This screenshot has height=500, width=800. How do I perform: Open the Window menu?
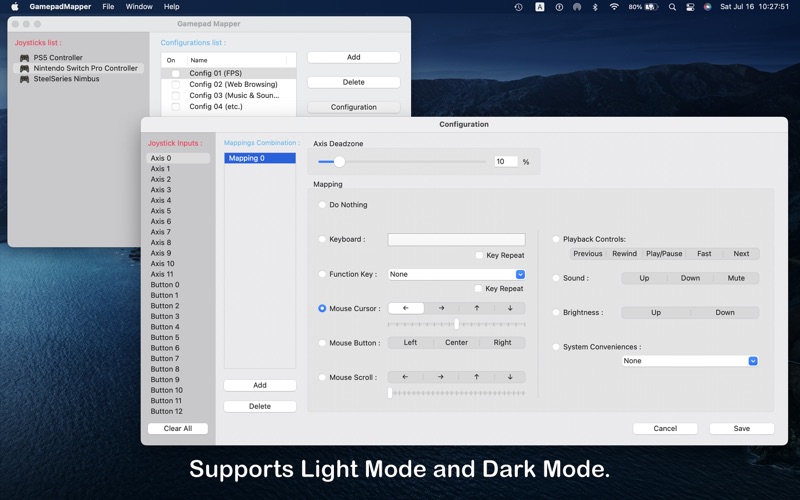(x=139, y=7)
